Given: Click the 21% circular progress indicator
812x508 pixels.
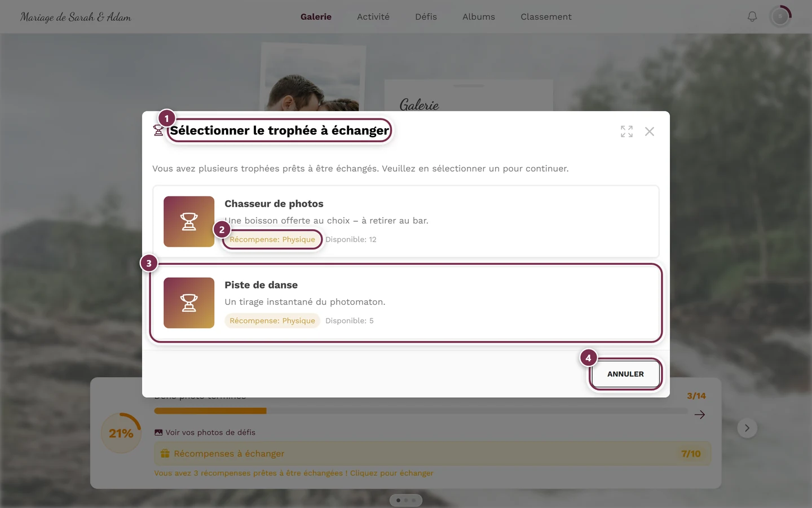Looking at the screenshot, I should [121, 433].
